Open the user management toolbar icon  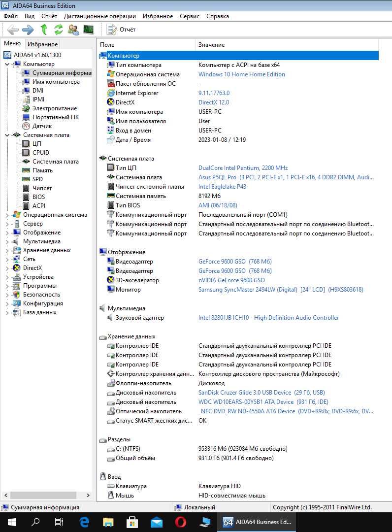click(x=73, y=30)
